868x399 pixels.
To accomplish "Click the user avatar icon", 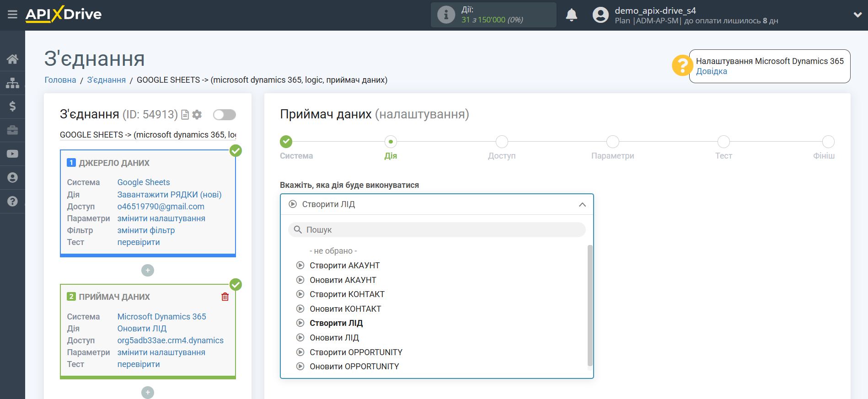I will pos(600,15).
